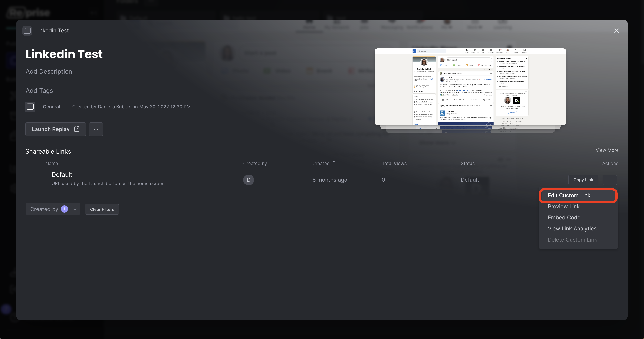644x339 pixels.
Task: Expand the Created by filter dropdown
Action: click(53, 209)
